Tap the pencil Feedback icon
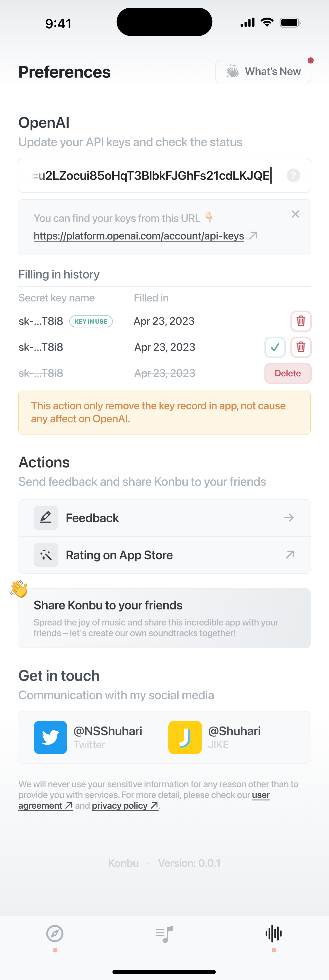Screen dimensions: 329x980 [46, 518]
